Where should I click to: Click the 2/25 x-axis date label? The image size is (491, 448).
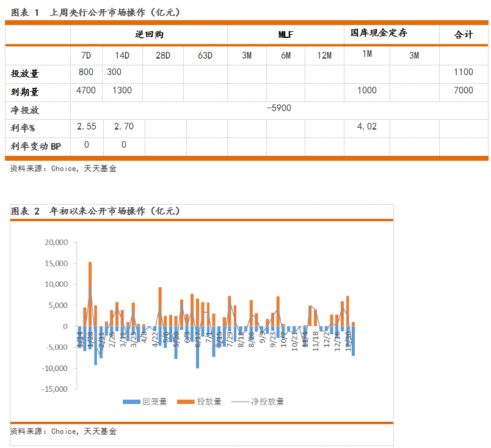click(x=112, y=340)
